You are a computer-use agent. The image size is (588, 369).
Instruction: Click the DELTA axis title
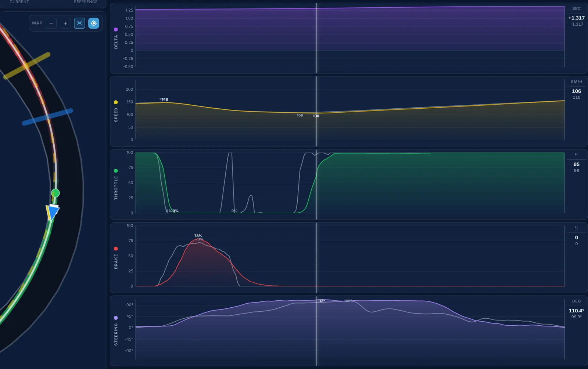tap(116, 42)
